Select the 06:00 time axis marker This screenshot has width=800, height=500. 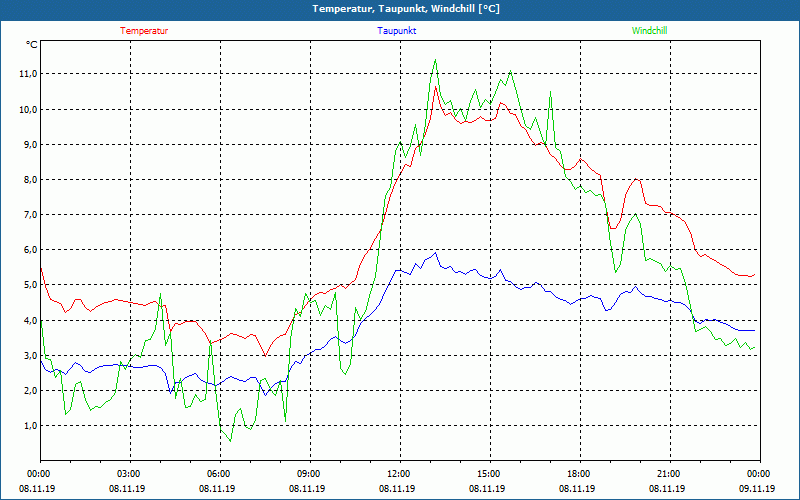[x=219, y=473]
